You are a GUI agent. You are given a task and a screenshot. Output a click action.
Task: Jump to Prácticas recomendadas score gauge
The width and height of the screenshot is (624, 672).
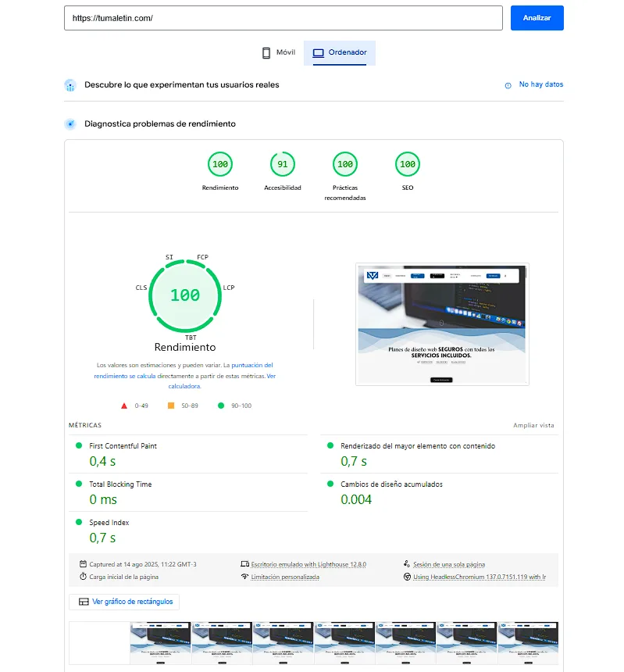tap(345, 164)
